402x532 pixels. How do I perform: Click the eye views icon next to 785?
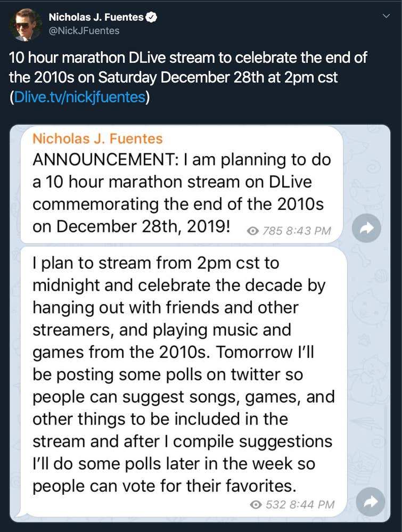253,231
